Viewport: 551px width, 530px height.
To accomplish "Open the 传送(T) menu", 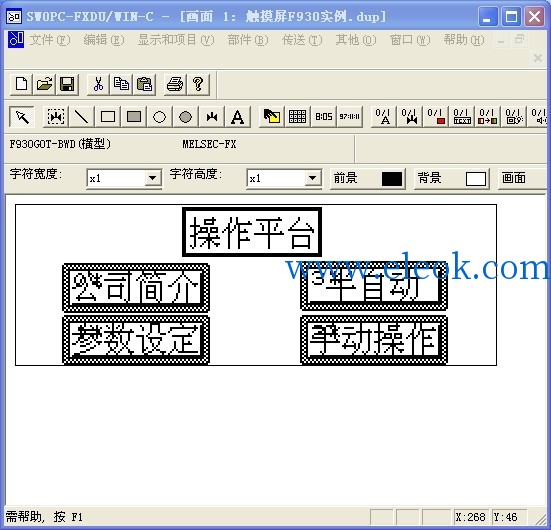I will [x=302, y=40].
